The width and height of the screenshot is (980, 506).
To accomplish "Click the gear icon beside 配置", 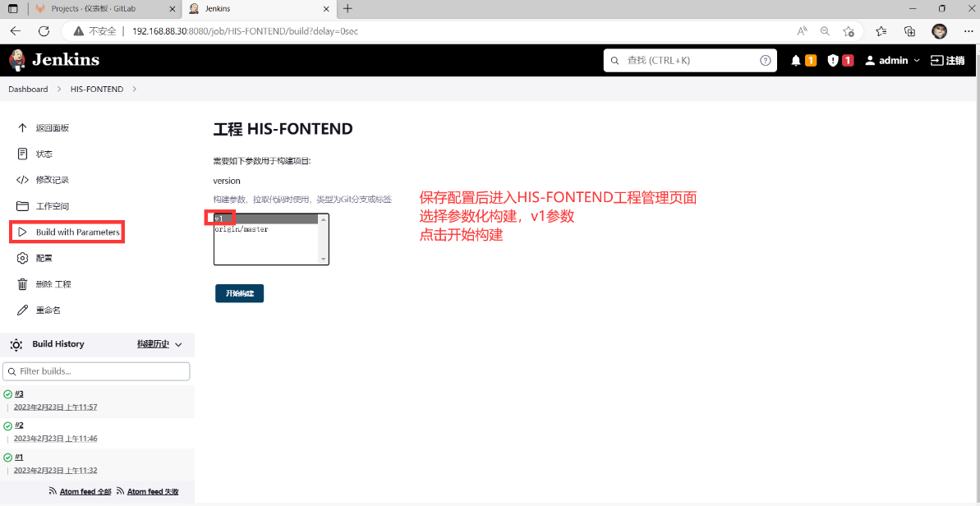I will pyautogui.click(x=22, y=258).
